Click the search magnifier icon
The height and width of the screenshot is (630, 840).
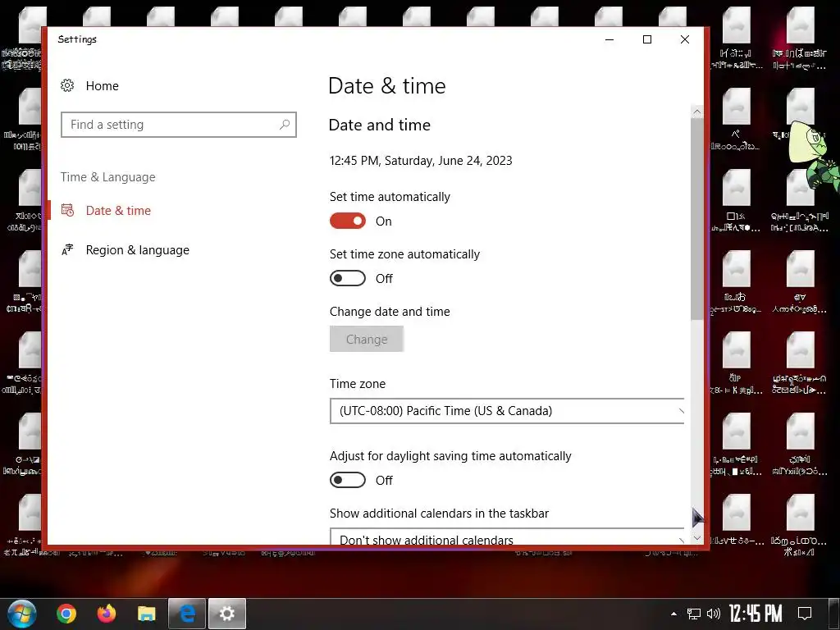pyautogui.click(x=285, y=125)
